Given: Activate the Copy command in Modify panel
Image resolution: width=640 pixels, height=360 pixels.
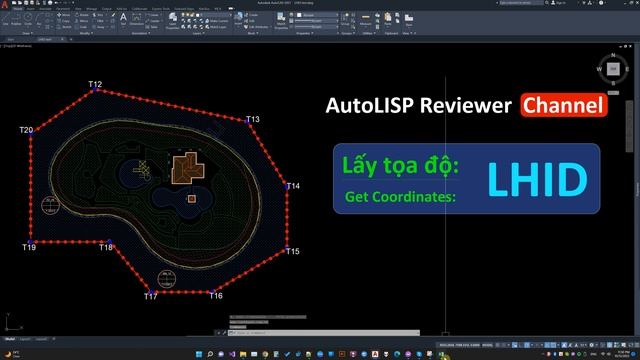Looking at the screenshot, I should pos(64,21).
